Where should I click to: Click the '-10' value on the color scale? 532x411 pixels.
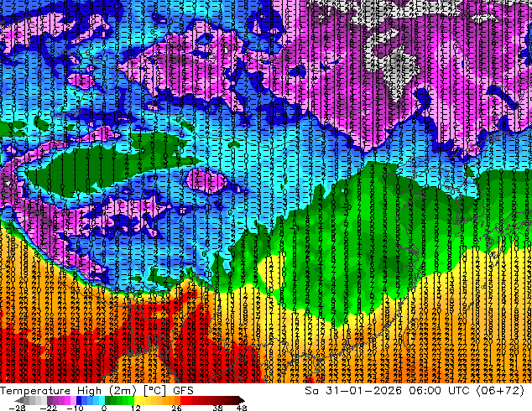click(75, 408)
